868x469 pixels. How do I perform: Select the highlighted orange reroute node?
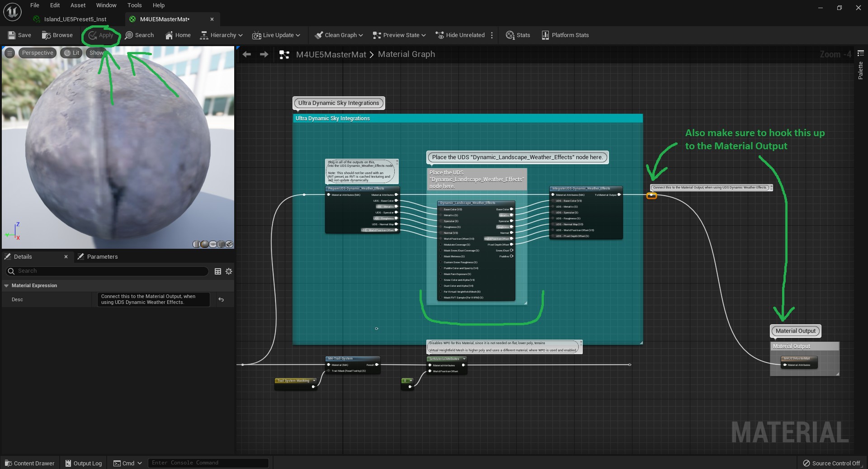point(651,195)
